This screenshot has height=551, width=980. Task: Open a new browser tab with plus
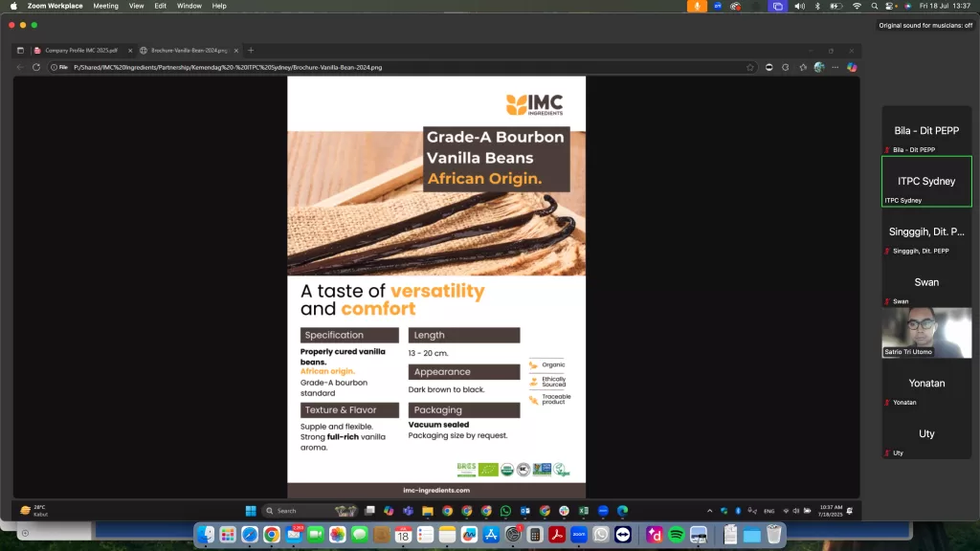click(251, 50)
